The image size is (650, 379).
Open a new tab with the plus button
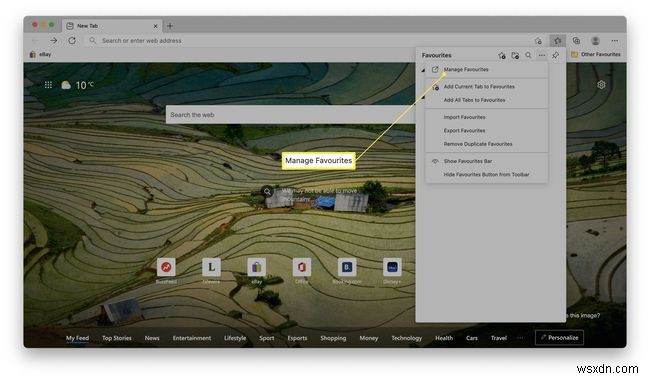(170, 26)
